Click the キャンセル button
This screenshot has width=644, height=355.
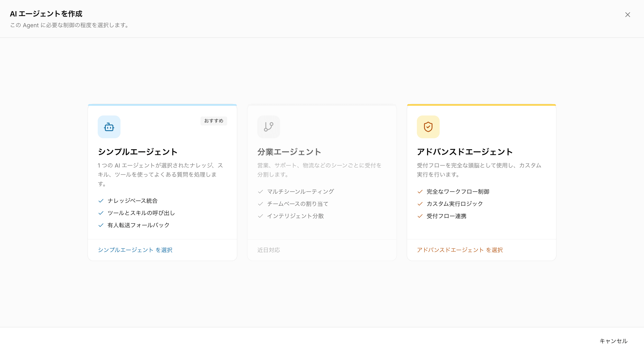click(x=613, y=341)
